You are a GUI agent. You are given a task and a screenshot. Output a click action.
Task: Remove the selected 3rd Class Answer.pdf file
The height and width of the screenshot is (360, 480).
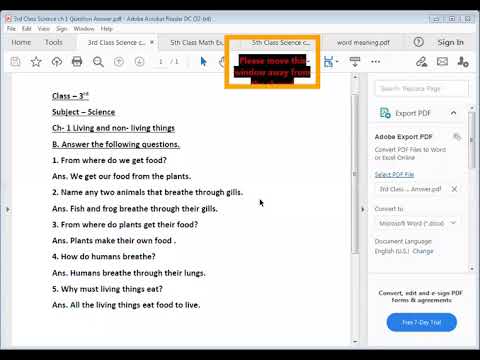[x=454, y=189]
